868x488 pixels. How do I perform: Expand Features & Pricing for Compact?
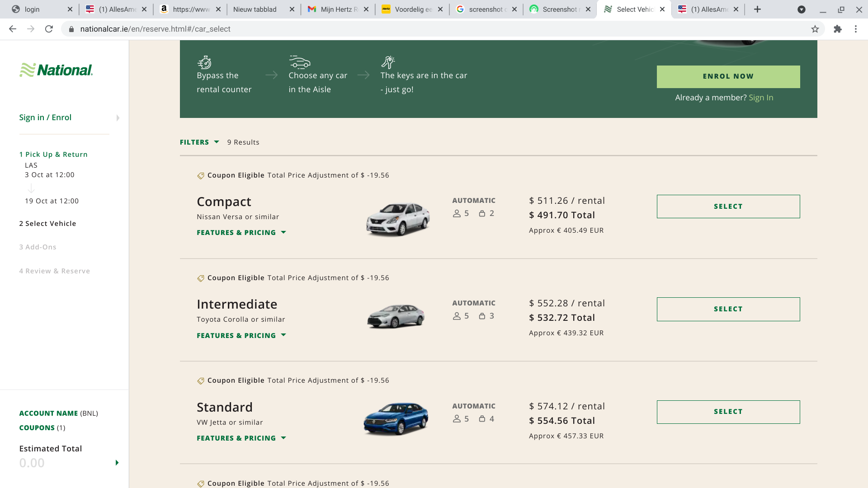[241, 232]
